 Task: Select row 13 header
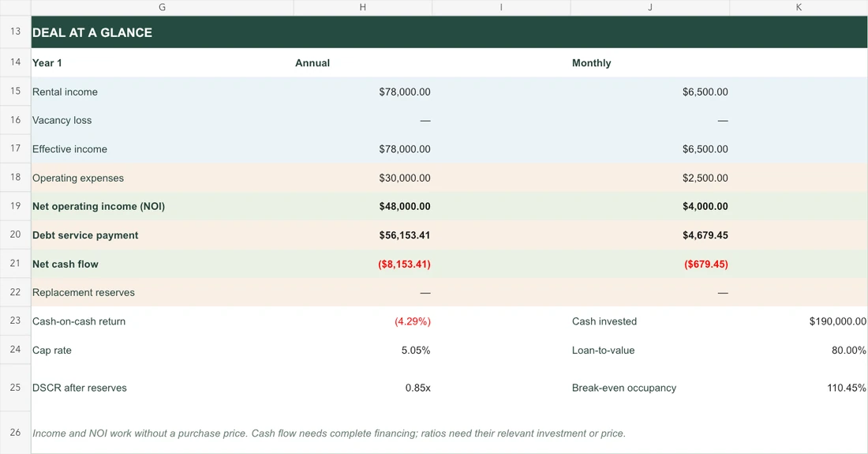(x=16, y=32)
